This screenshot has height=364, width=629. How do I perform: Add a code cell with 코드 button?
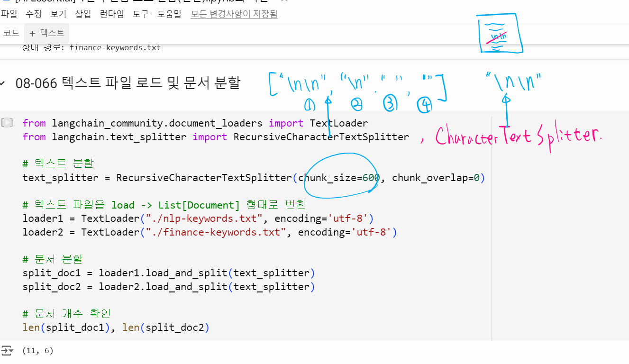11,33
